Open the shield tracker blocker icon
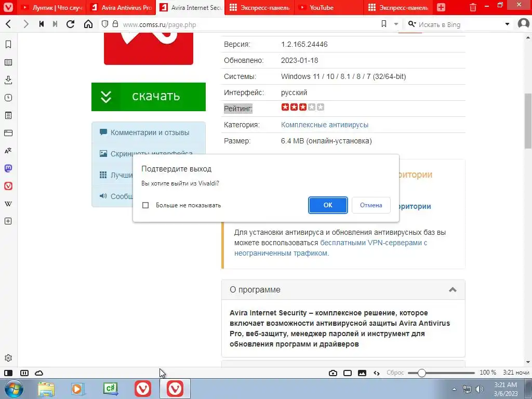This screenshot has height=399, width=532. [105, 24]
